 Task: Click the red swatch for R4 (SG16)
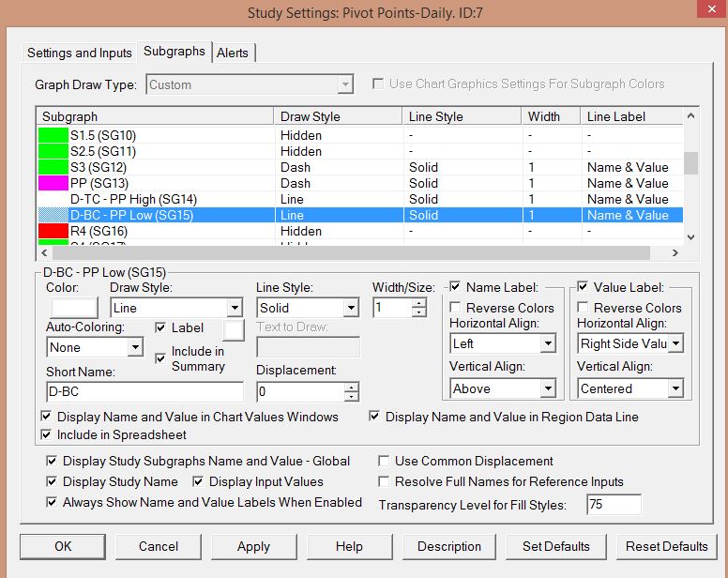click(x=53, y=231)
